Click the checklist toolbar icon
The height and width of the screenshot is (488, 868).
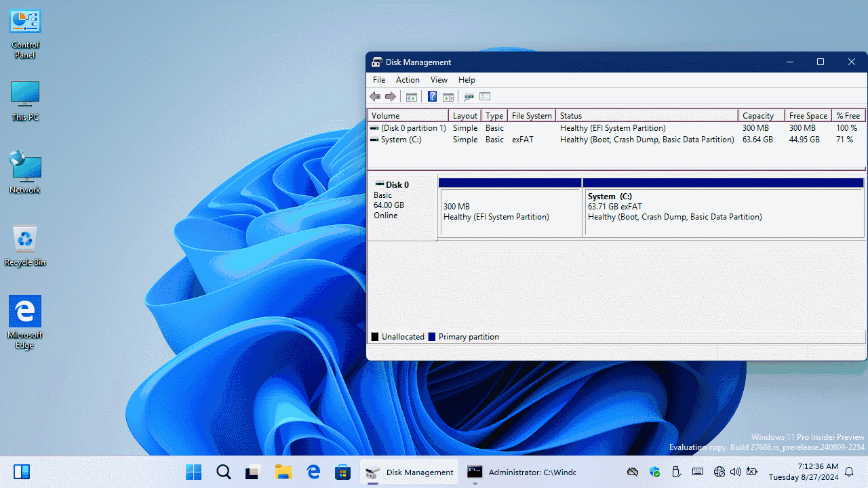point(485,97)
